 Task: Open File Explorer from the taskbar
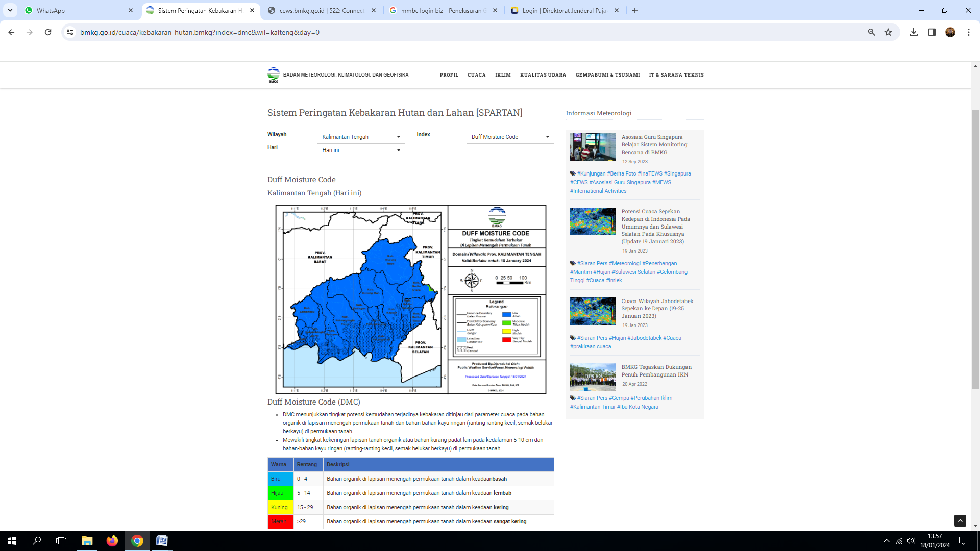87,541
